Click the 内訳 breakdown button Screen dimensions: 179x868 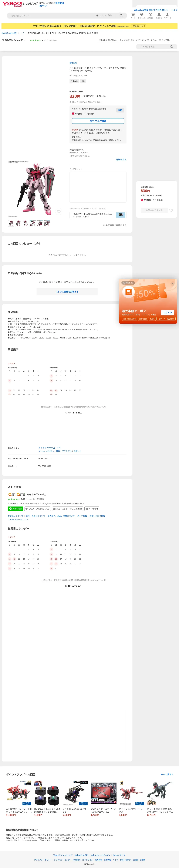[x=120, y=110]
